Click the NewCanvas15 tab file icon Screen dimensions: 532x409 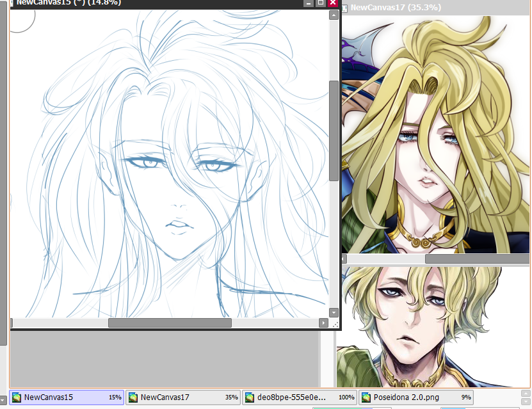pyautogui.click(x=17, y=397)
